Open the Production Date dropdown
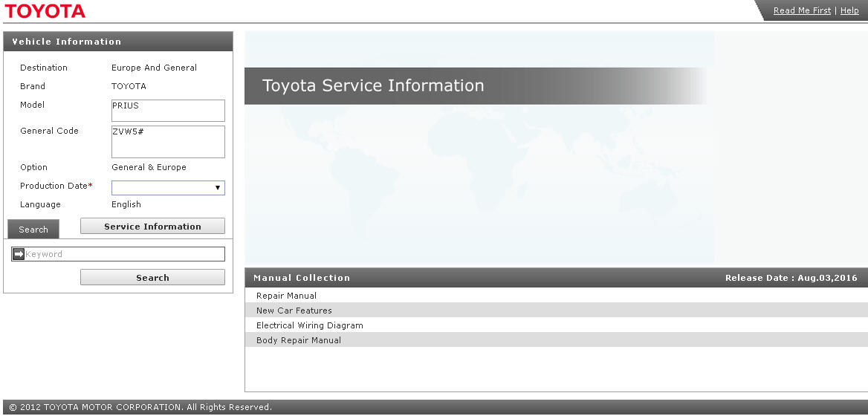Image resolution: width=868 pixels, height=416 pixels. pyautogui.click(x=168, y=188)
